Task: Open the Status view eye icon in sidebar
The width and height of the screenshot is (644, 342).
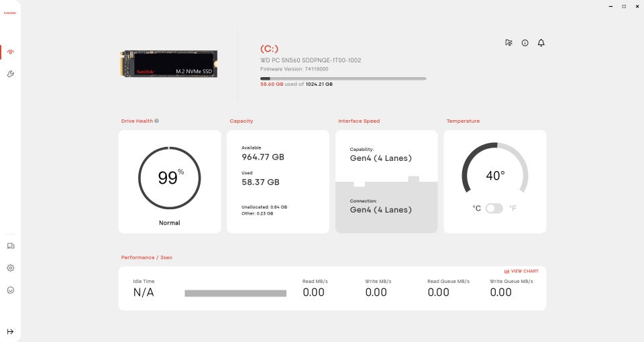Action: pyautogui.click(x=11, y=52)
